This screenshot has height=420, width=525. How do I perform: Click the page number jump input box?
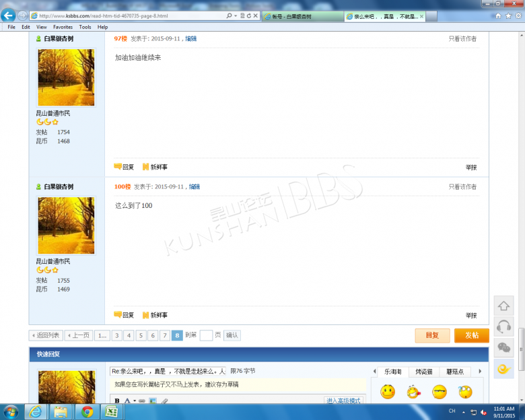click(x=206, y=335)
